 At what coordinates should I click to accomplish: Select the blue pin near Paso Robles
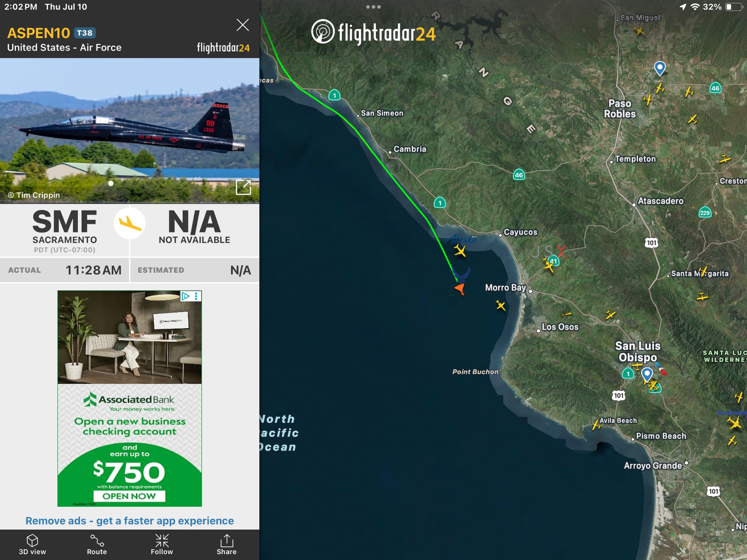659,68
